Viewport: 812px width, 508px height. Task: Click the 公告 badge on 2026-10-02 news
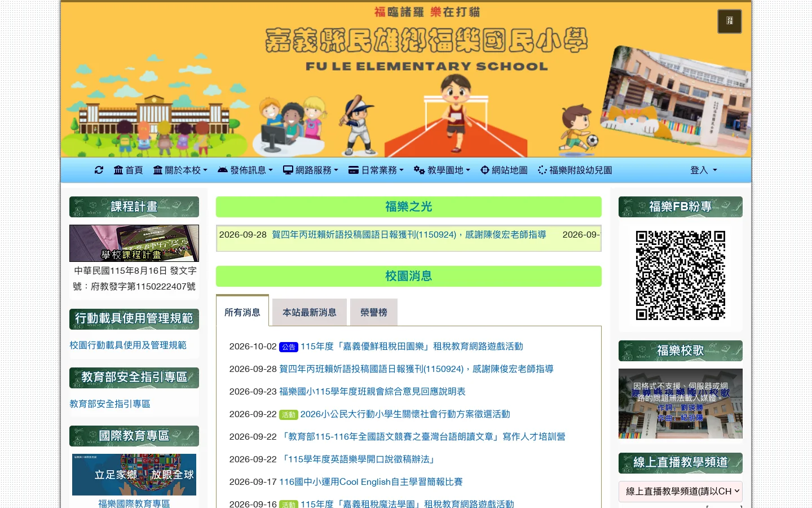tap(289, 347)
